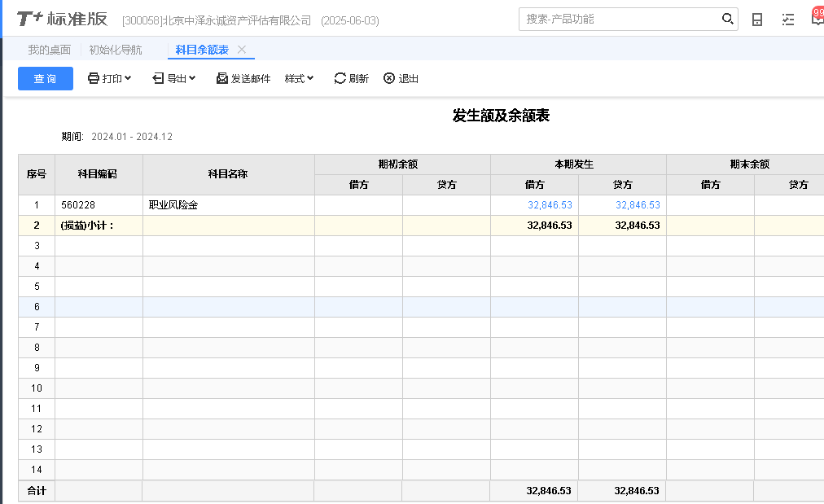Click the T+ 标准版 logo
Viewport: 824px width, 504px height.
(x=62, y=20)
